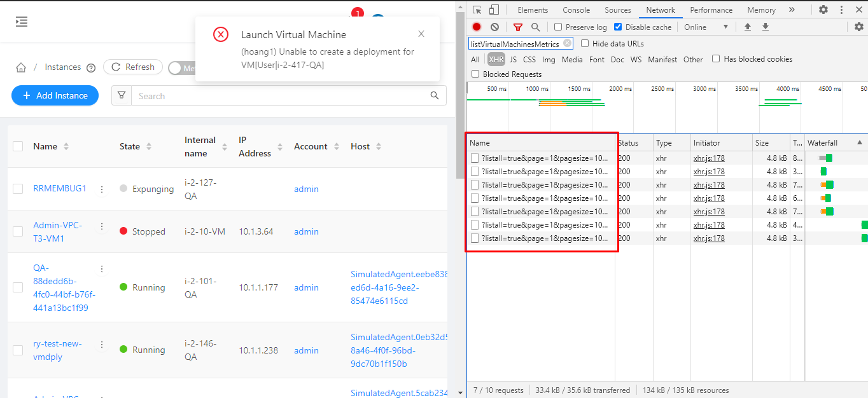Enable Preserve log checkbox
This screenshot has height=398, width=868.
click(558, 27)
